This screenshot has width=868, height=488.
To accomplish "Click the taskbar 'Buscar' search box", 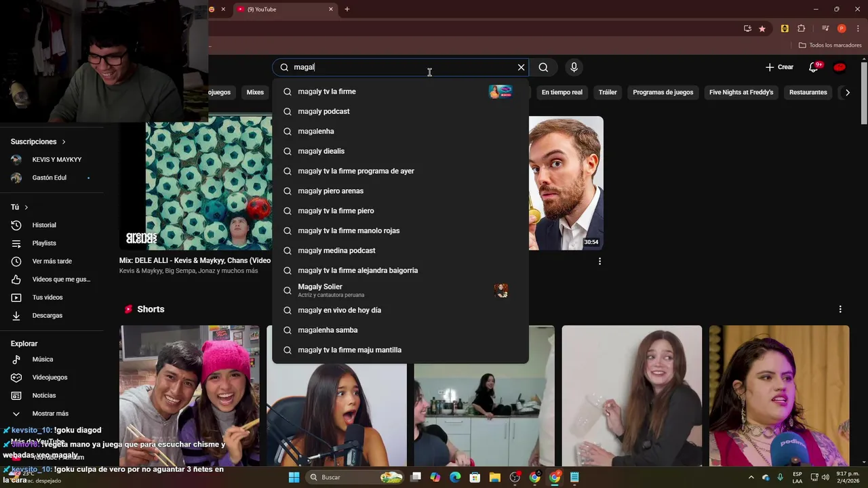I will (355, 477).
